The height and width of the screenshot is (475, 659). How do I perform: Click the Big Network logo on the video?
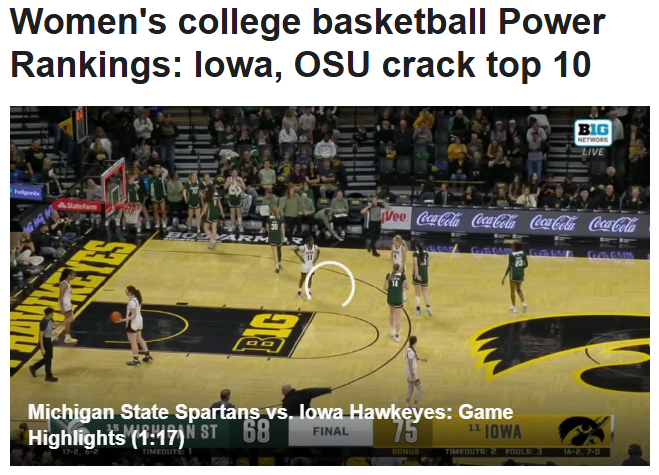tap(593, 132)
